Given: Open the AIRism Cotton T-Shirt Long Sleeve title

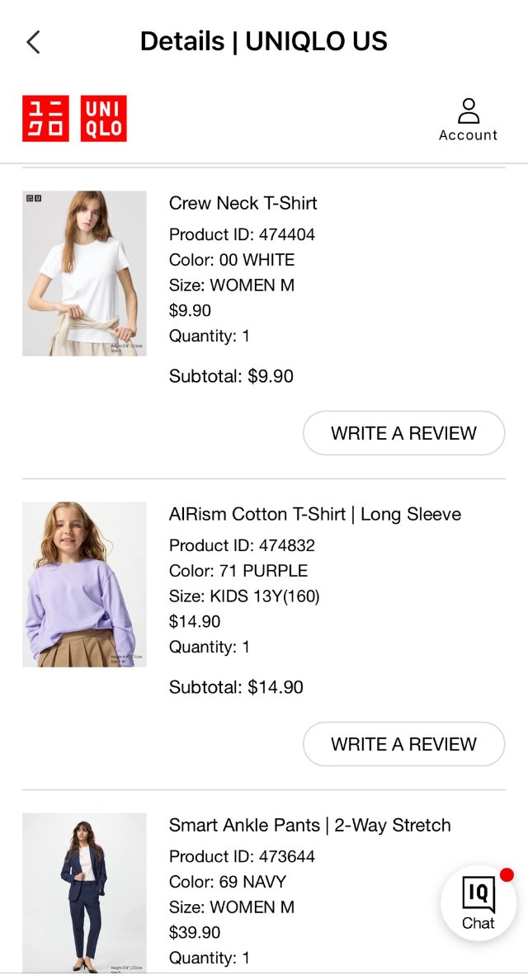Looking at the screenshot, I should pos(315,514).
